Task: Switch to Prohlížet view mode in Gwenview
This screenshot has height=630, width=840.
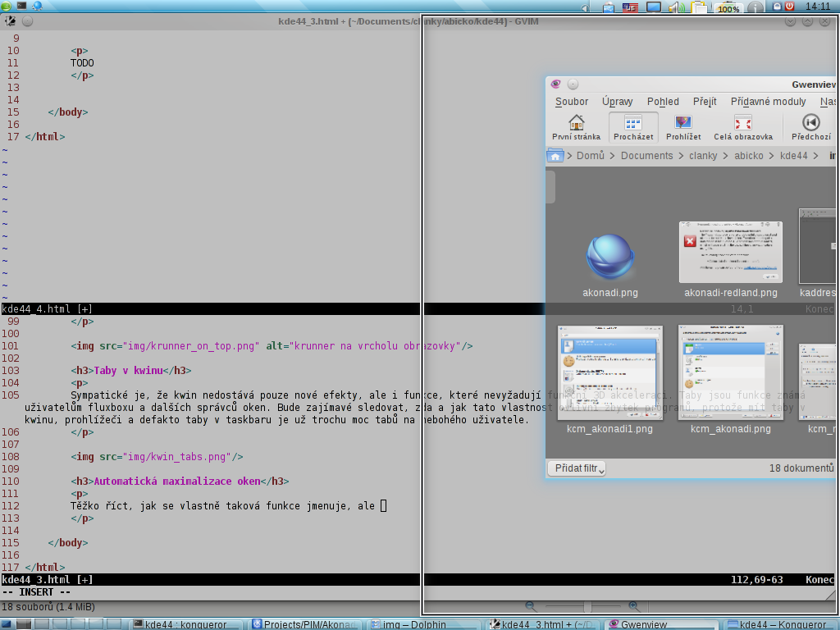Action: click(683, 128)
